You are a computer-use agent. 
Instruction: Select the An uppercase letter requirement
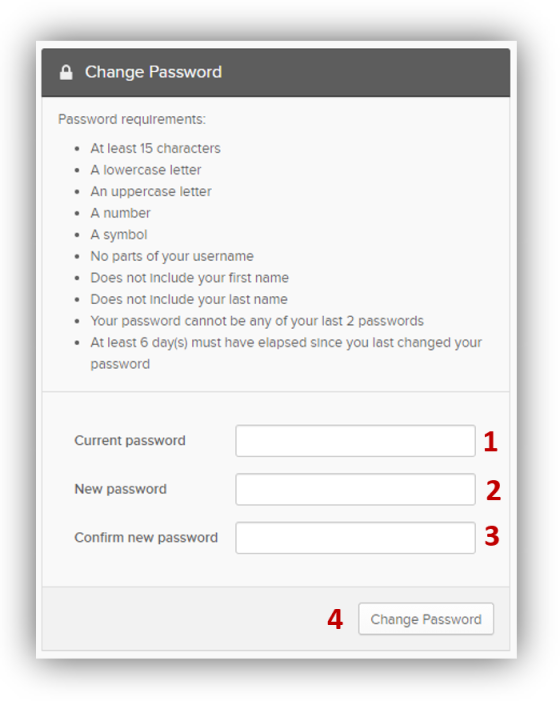pyautogui.click(x=151, y=192)
